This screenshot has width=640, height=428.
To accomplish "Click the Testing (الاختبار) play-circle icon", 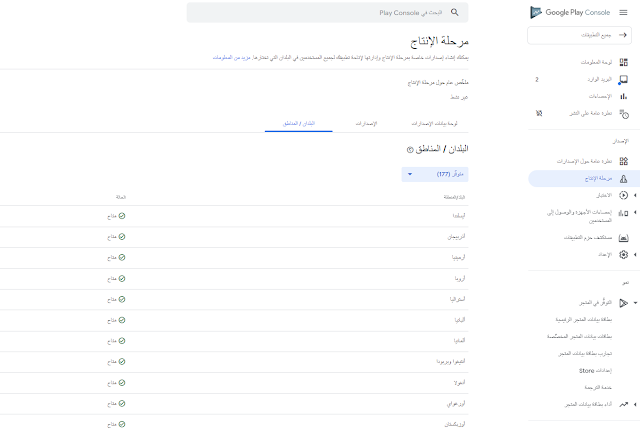I will point(623,195).
